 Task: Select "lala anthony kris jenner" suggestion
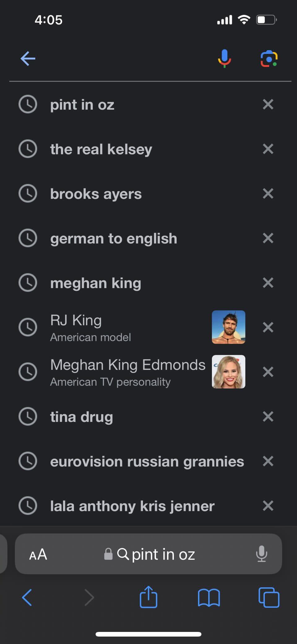(136, 506)
